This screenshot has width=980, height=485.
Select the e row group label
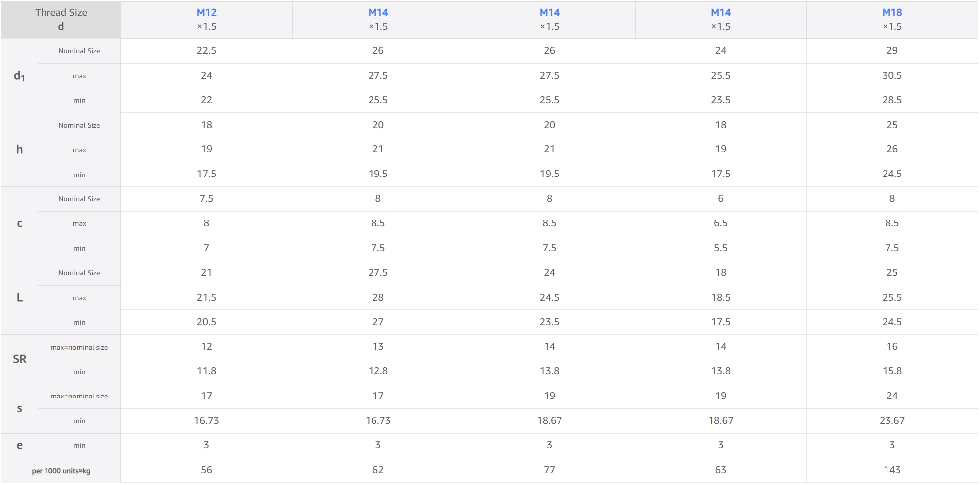19,445
